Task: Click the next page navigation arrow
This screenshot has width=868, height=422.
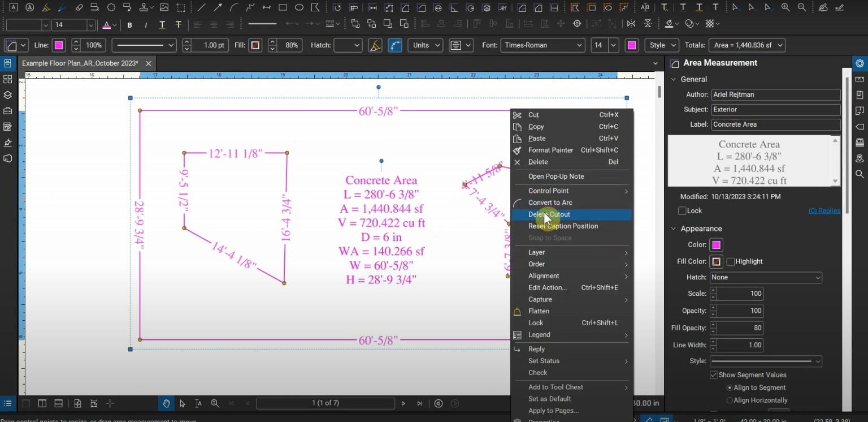Action: (x=403, y=403)
